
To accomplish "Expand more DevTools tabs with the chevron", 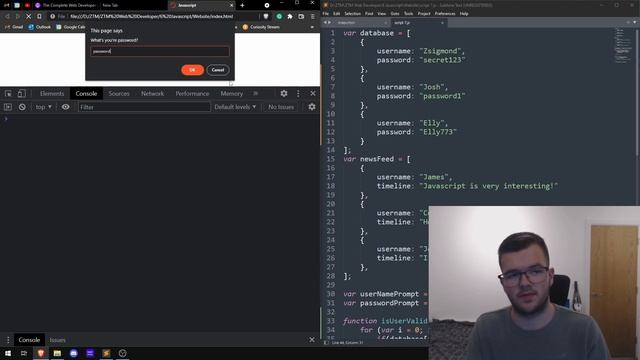I will point(256,93).
